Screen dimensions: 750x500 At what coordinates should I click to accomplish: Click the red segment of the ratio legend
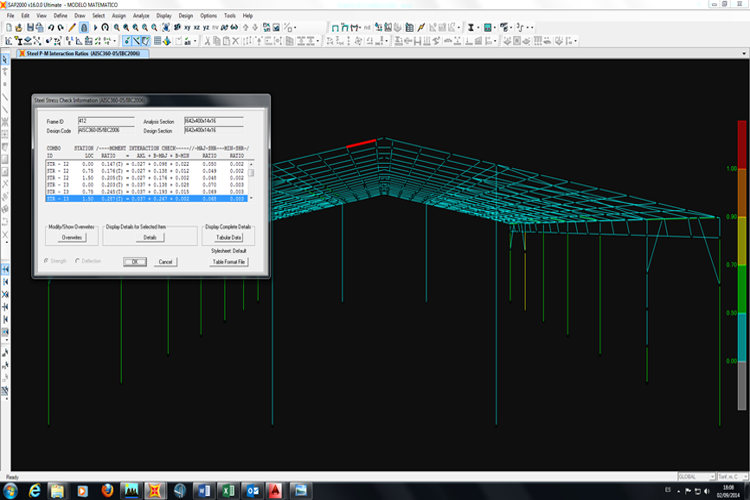pos(742,144)
